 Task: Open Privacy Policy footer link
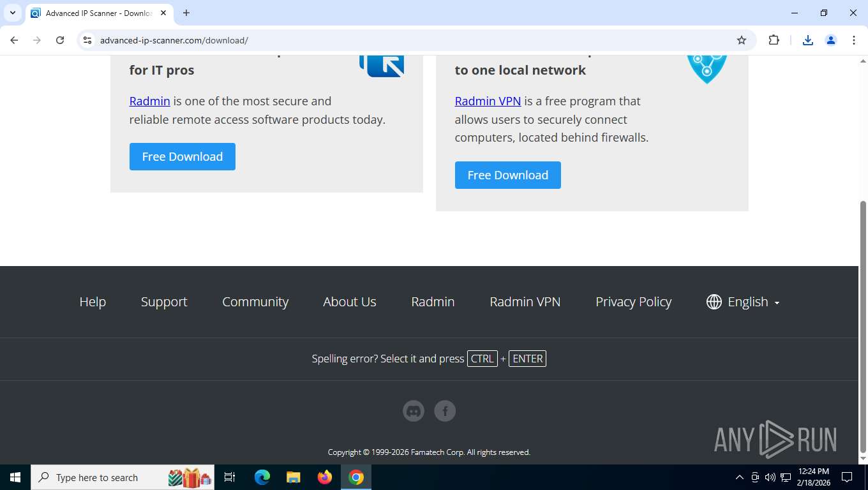[x=634, y=302]
